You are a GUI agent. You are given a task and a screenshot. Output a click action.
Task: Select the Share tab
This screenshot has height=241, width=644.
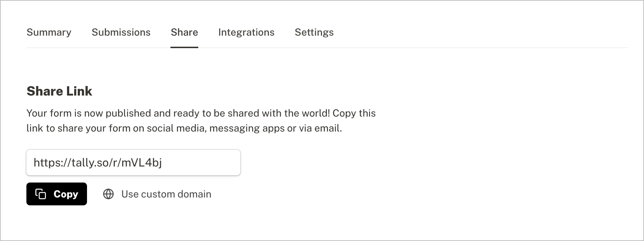pyautogui.click(x=184, y=32)
